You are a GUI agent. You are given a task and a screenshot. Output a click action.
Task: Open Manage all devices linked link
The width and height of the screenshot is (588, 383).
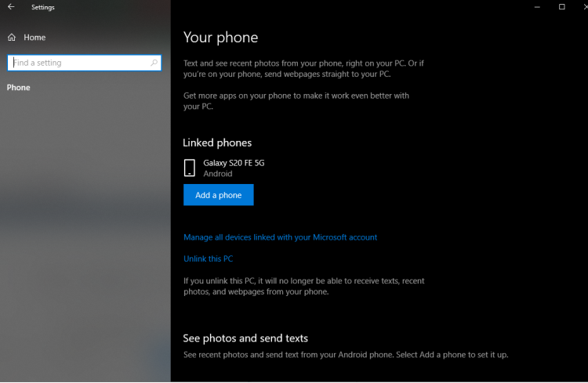pos(280,237)
